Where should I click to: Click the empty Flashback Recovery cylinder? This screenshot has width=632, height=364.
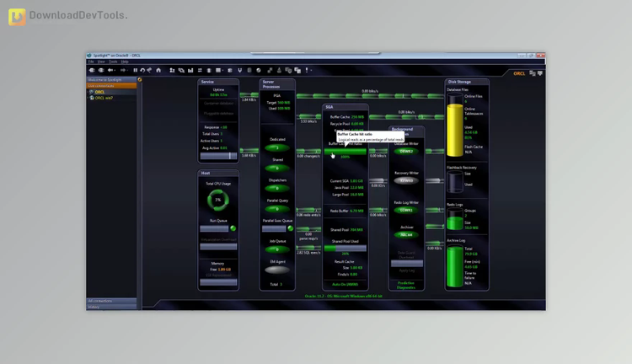(x=455, y=182)
